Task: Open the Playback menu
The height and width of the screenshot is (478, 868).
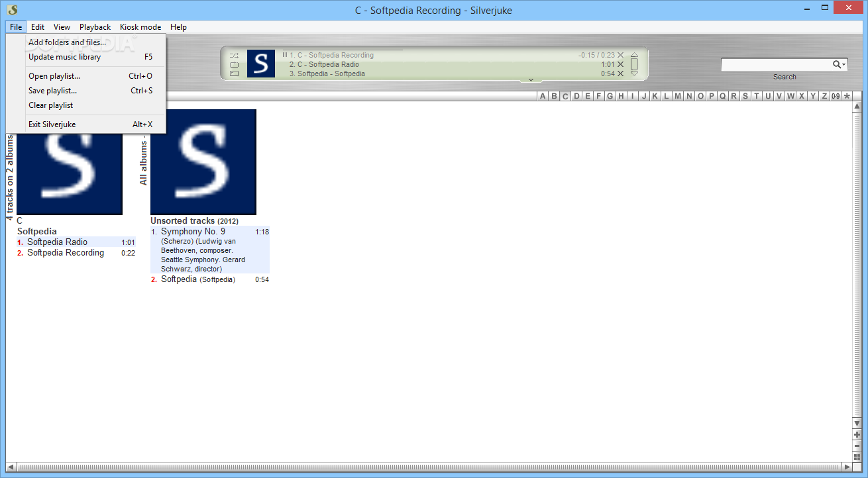Action: (x=95, y=27)
